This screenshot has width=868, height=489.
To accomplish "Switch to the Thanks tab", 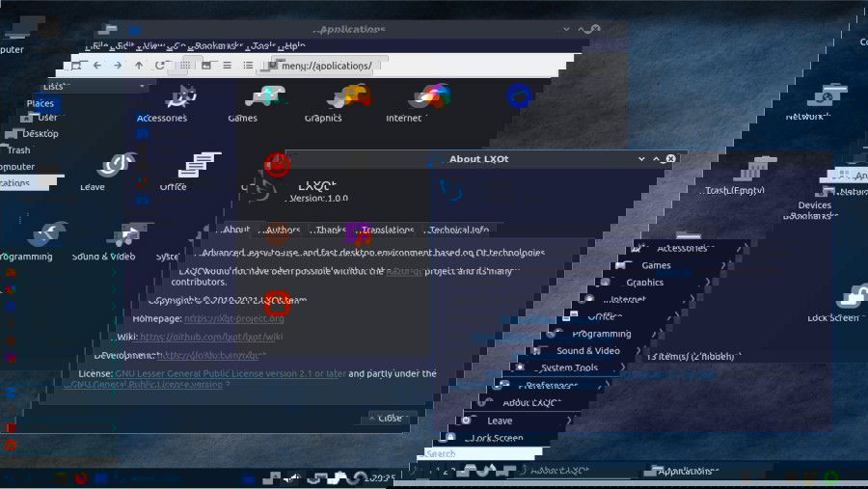I will click(330, 230).
